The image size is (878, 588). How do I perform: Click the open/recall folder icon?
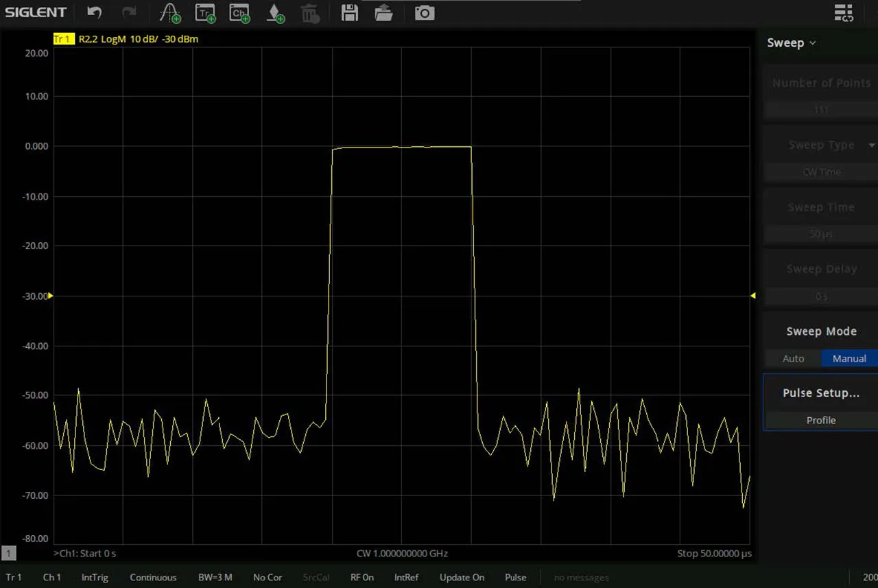coord(384,13)
